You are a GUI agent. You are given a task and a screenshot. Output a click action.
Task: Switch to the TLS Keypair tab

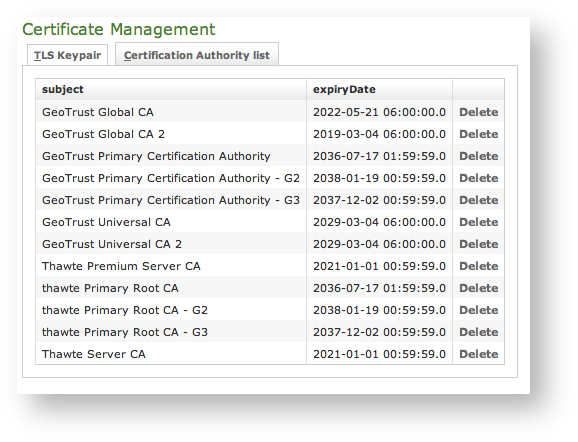(67, 55)
